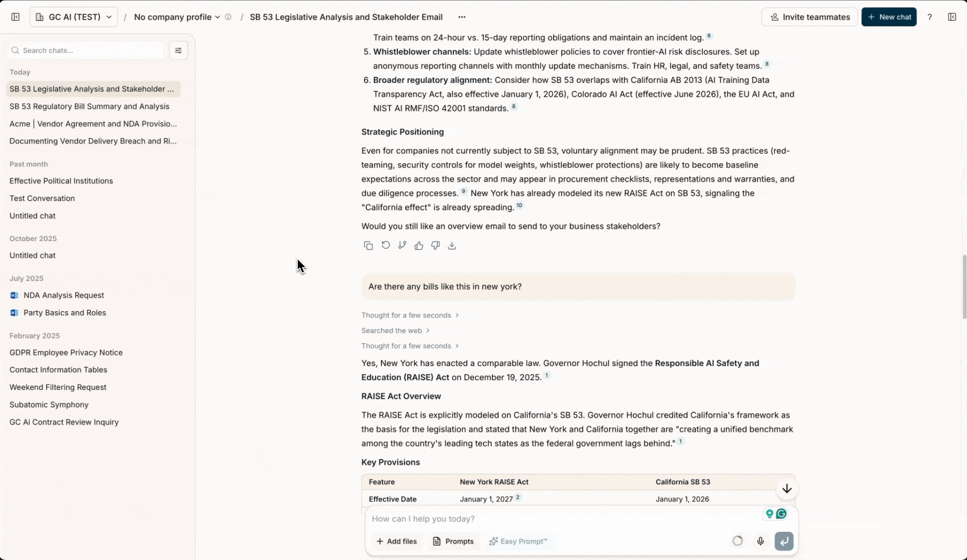Expand the Searched the web section
The height and width of the screenshot is (560, 967).
(395, 331)
